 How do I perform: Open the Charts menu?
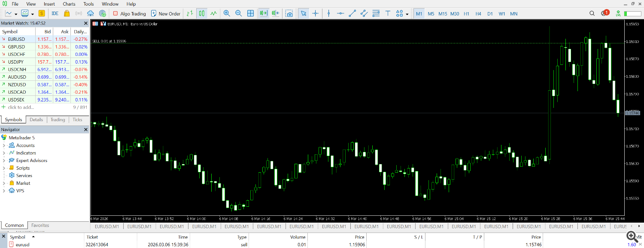pyautogui.click(x=69, y=4)
